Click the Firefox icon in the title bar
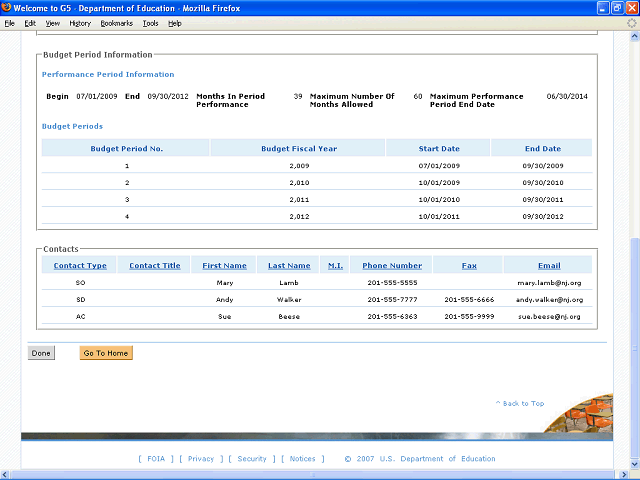640x480 pixels. pyautogui.click(x=7, y=8)
